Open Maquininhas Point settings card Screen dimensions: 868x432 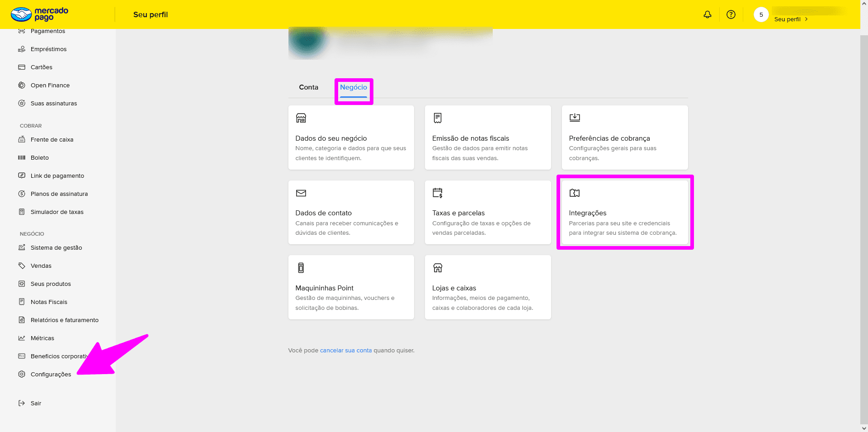351,287
